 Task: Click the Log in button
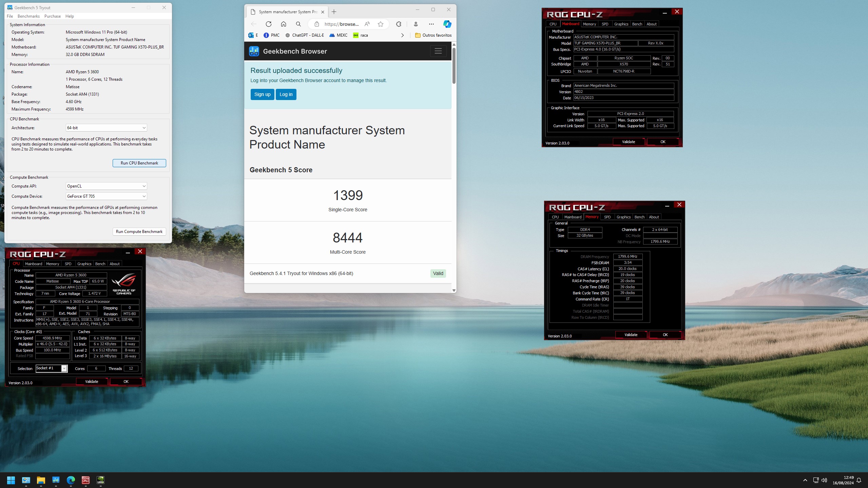[x=286, y=95]
